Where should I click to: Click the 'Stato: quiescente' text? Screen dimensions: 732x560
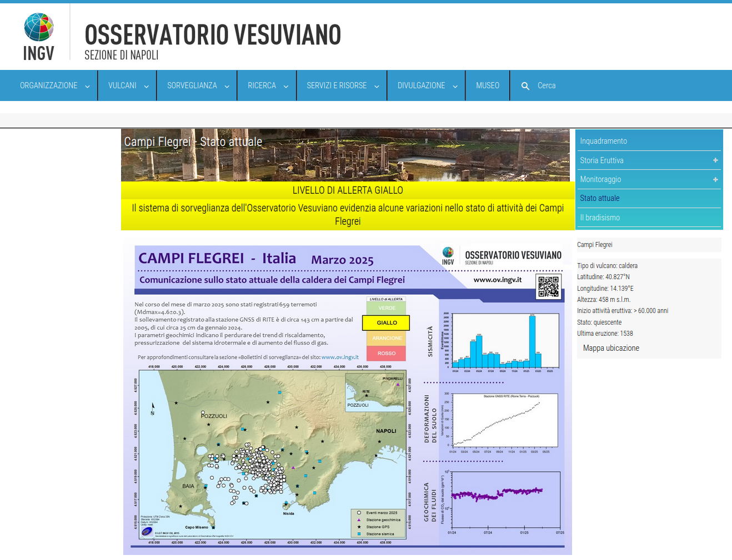click(599, 322)
